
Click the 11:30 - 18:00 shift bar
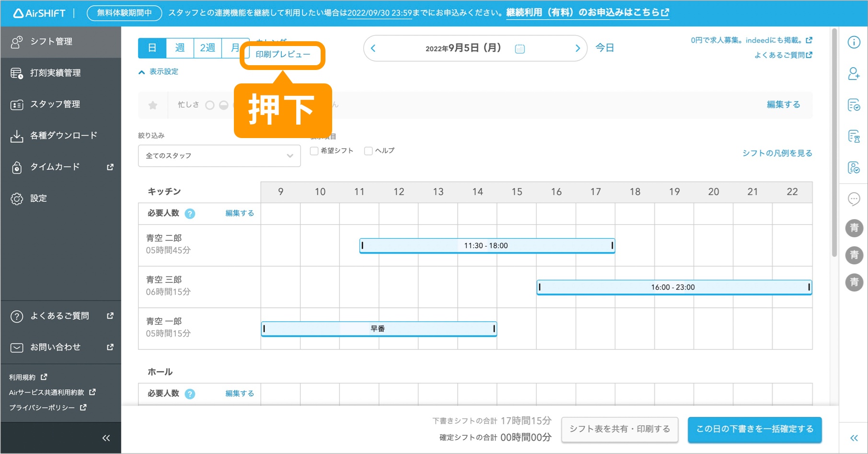(486, 246)
